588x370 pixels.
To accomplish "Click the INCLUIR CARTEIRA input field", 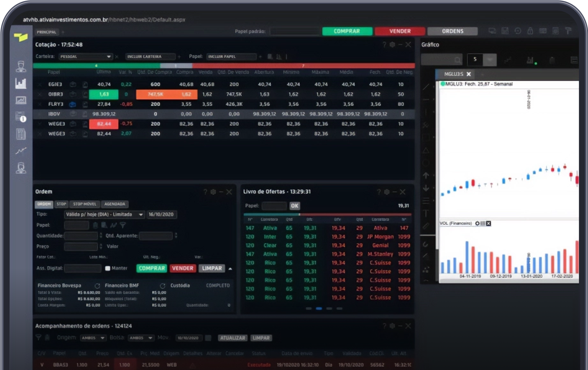I will (x=150, y=57).
